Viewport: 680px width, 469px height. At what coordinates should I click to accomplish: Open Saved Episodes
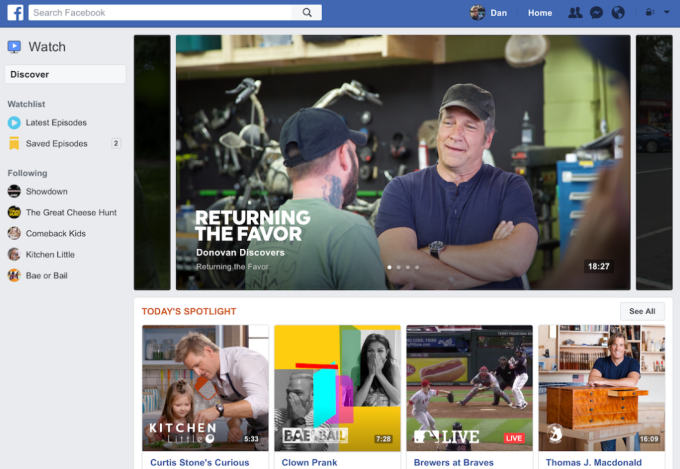tap(56, 144)
